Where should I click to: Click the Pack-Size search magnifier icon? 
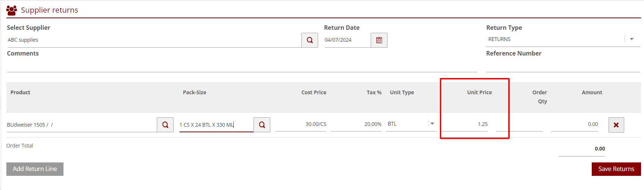[x=262, y=125]
